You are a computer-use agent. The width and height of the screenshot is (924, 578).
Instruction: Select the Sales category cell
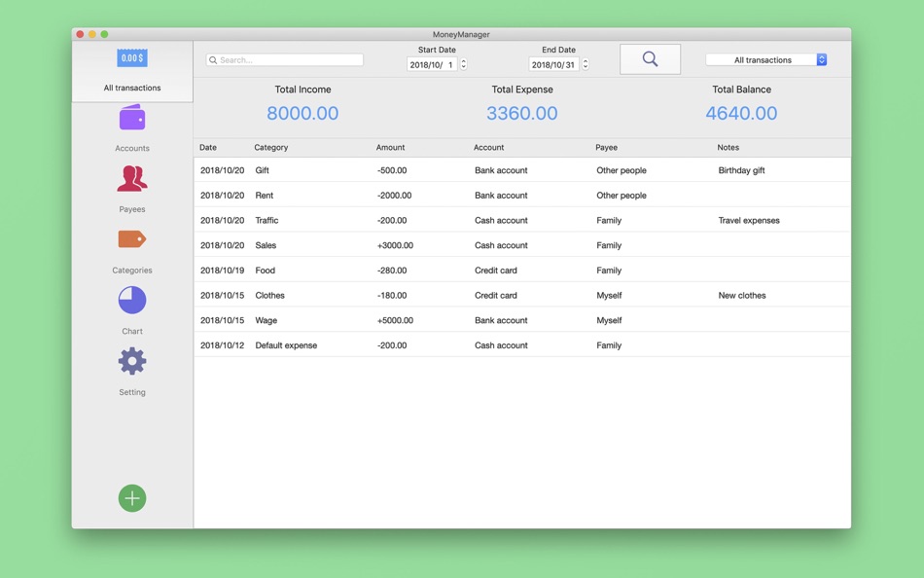(266, 245)
